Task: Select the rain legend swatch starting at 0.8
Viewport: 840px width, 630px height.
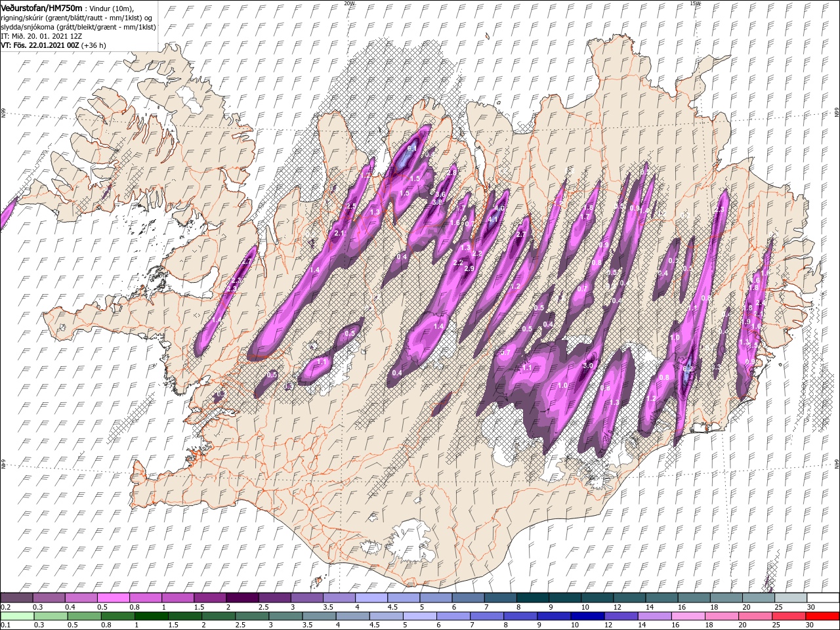Action: tap(117, 616)
